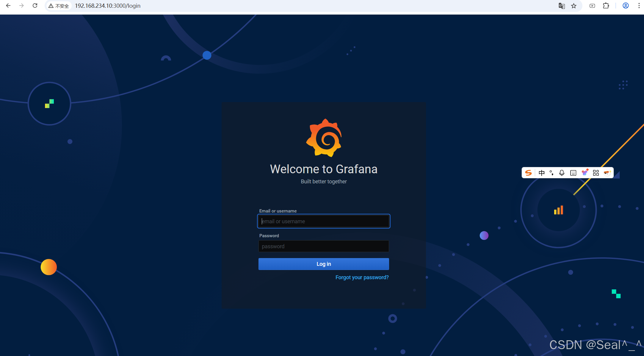Screen dimensions: 644x356
Task: Select the address bar URL 192.168.234.10:3000/login
Action: pyautogui.click(x=108, y=6)
